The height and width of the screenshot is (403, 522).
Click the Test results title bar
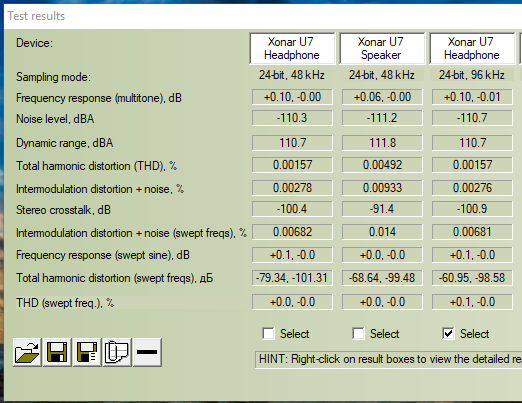[x=263, y=16]
